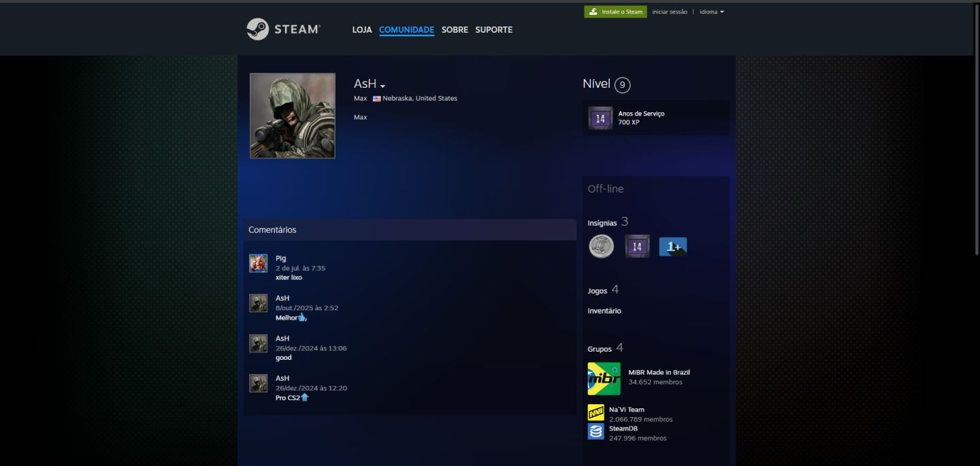Open the MIBR Made in Brazil group logo

[x=604, y=379]
